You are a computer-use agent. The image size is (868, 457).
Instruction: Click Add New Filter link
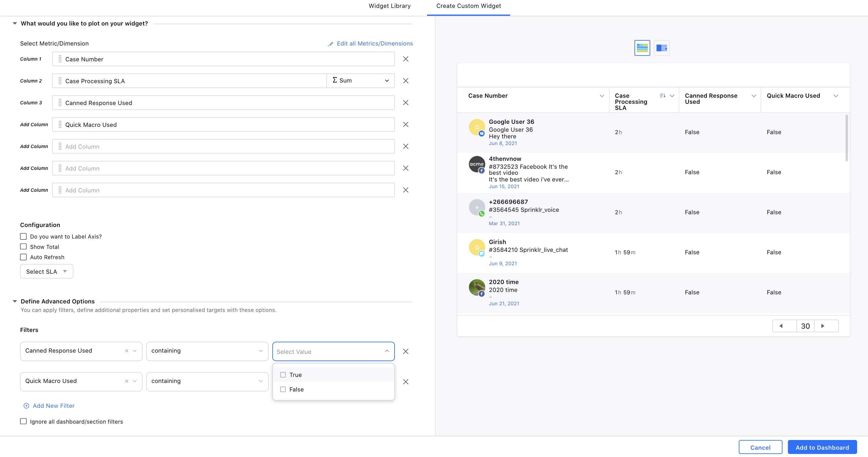pyautogui.click(x=54, y=406)
